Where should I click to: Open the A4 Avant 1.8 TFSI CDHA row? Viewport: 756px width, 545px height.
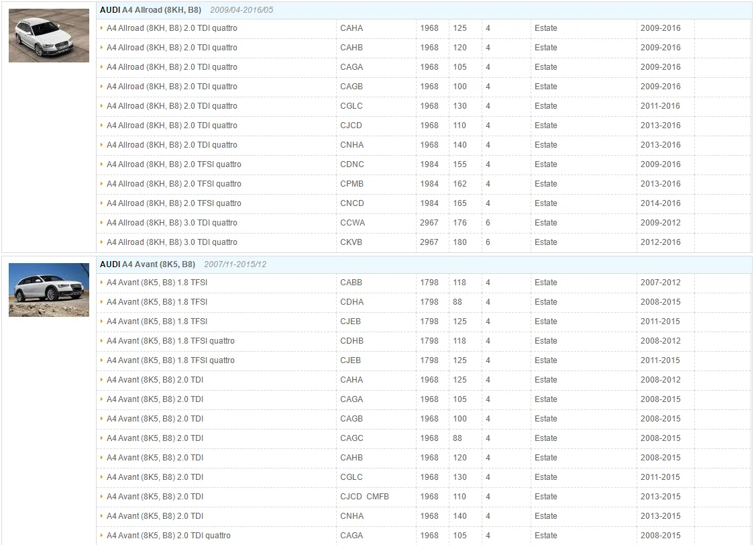tap(424, 302)
